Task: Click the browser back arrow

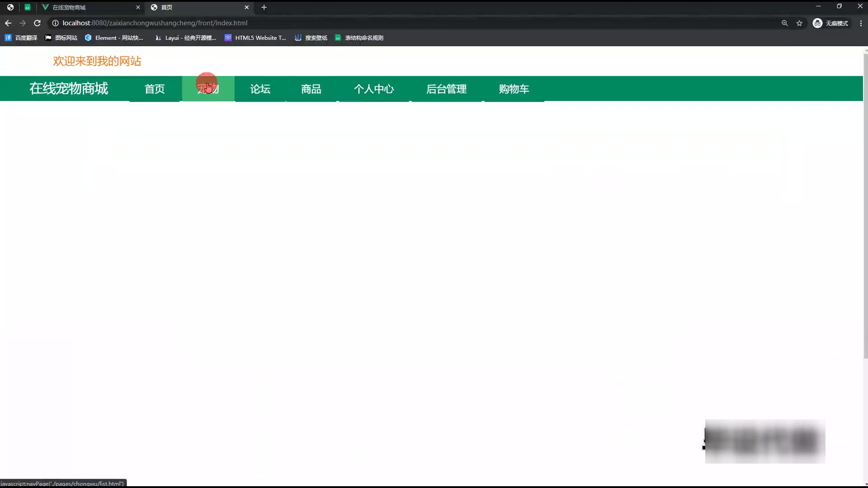Action: [8, 23]
